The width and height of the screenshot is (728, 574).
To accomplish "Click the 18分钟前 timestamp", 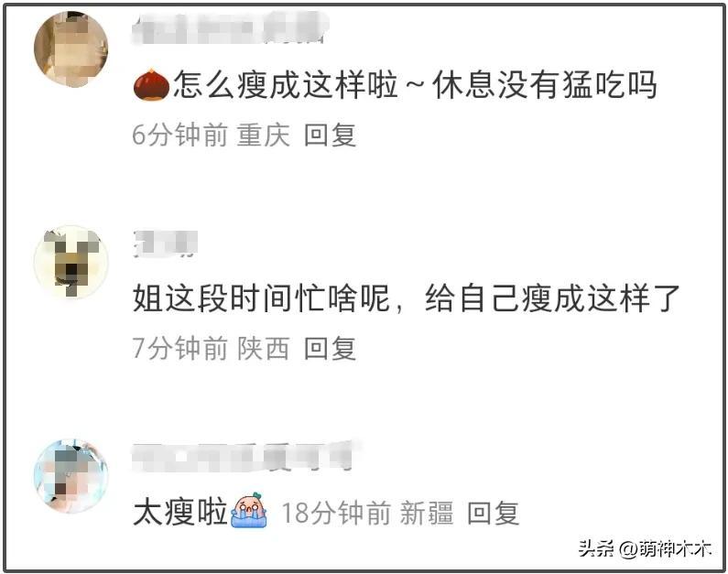I will (337, 514).
